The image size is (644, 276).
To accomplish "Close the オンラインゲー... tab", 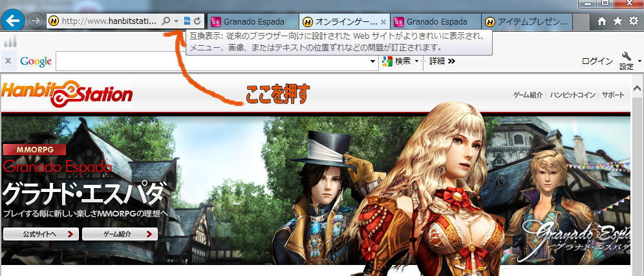I will coord(383,21).
